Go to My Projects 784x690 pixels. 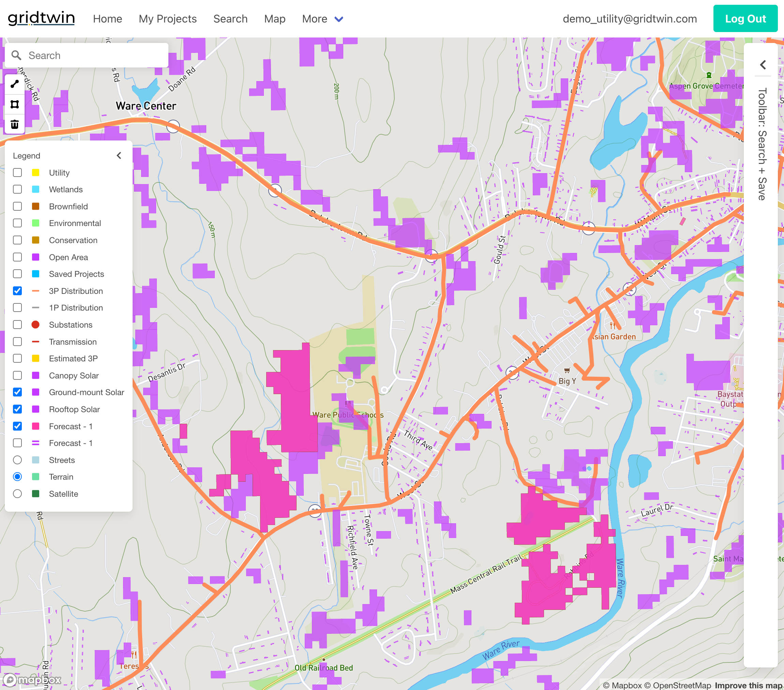[x=168, y=19]
